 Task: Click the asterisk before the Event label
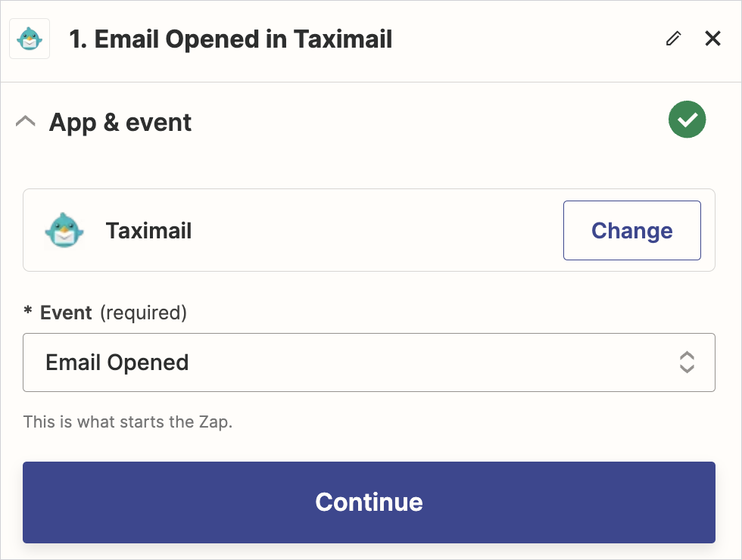(x=28, y=313)
